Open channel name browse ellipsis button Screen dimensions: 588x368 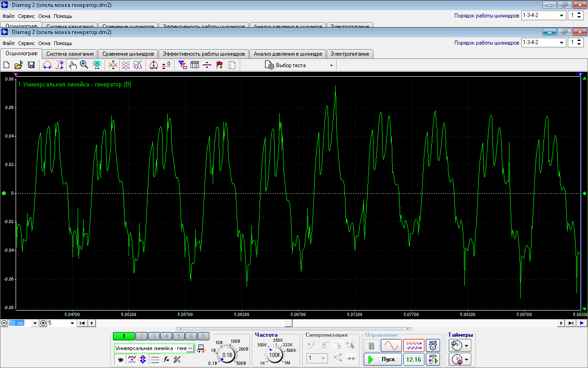tap(191, 348)
